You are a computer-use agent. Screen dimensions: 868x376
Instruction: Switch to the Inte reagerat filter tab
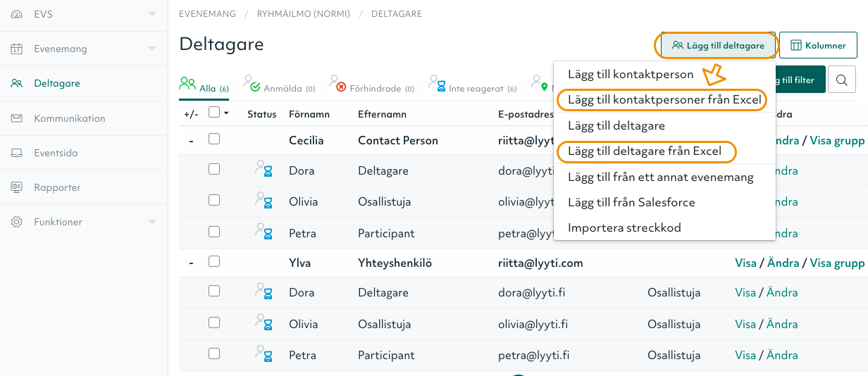pyautogui.click(x=475, y=89)
